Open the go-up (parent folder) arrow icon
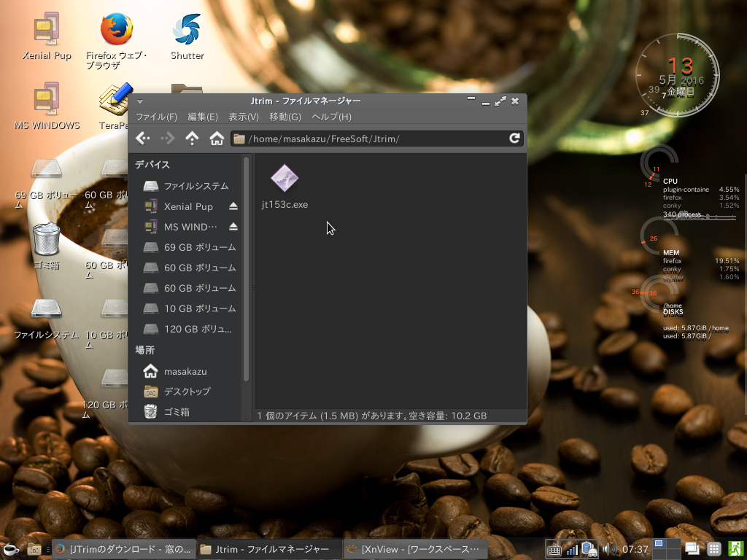Image resolution: width=747 pixels, height=560 pixels. point(192,138)
